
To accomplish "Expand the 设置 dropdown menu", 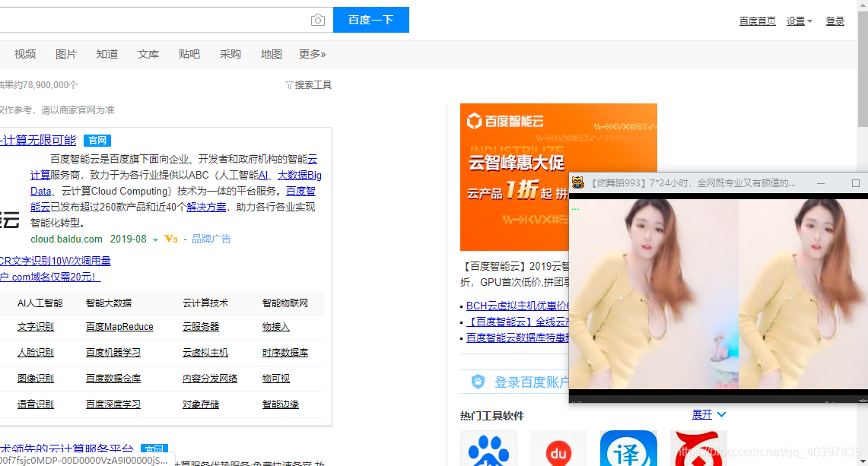I will (800, 21).
